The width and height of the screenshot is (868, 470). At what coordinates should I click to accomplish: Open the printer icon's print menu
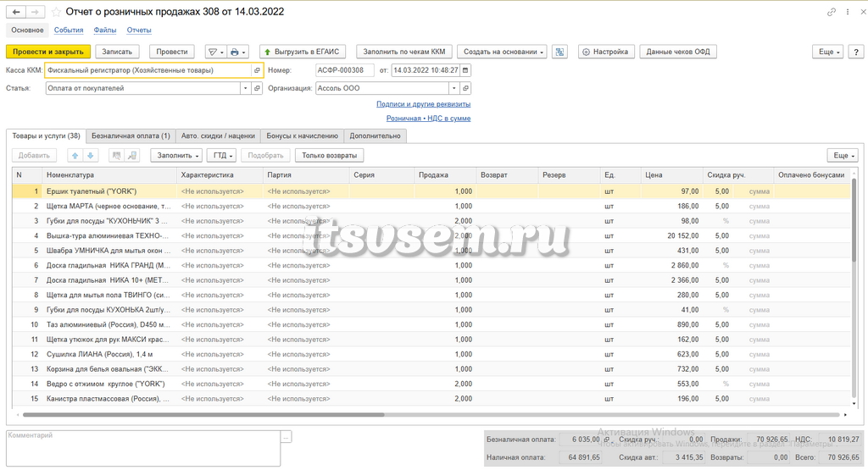click(x=238, y=52)
